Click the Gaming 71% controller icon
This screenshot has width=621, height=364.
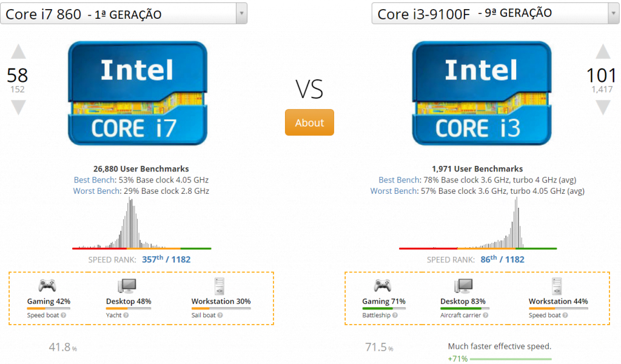point(383,286)
